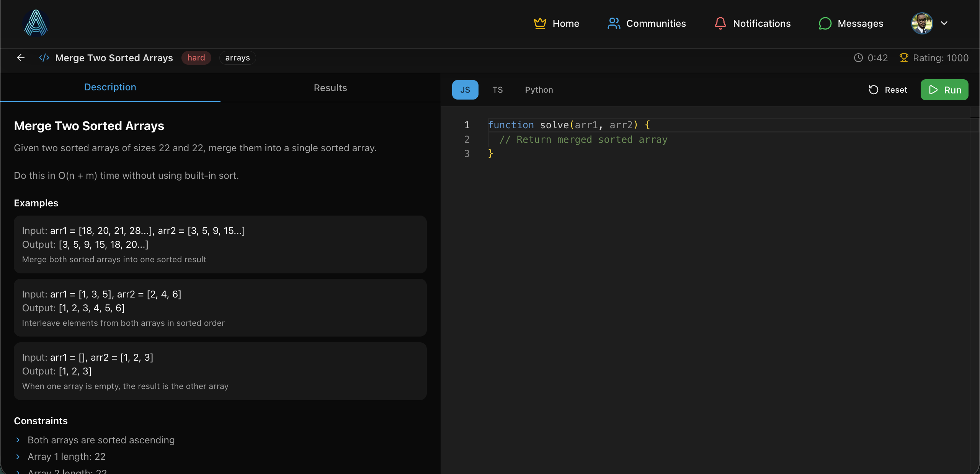980x474 pixels.
Task: Place cursor on code line 1 function solve
Action: (569, 125)
